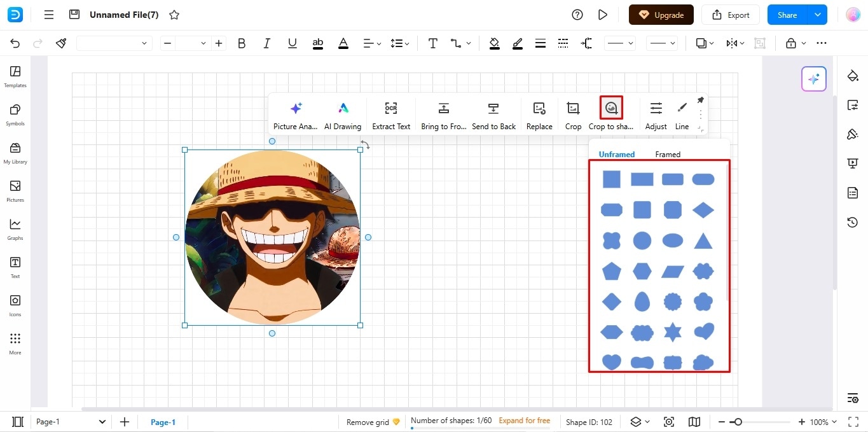This screenshot has height=432, width=868.
Task: Open the fill color bucket
Action: click(x=494, y=43)
